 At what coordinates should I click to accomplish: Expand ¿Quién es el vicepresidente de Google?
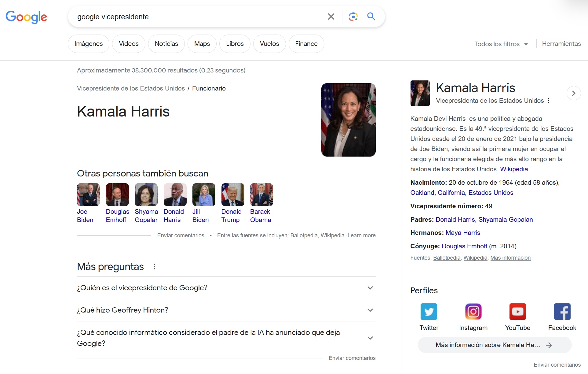[x=226, y=288]
